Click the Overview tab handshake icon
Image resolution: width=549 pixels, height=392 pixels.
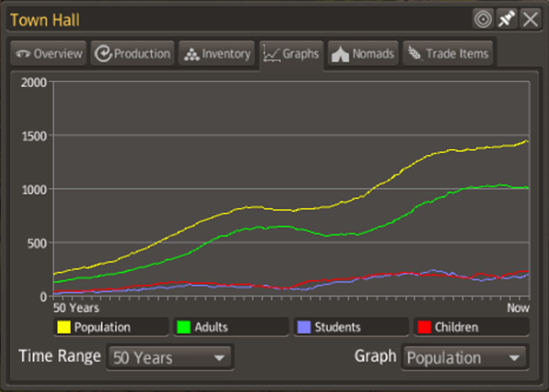pyautogui.click(x=23, y=54)
